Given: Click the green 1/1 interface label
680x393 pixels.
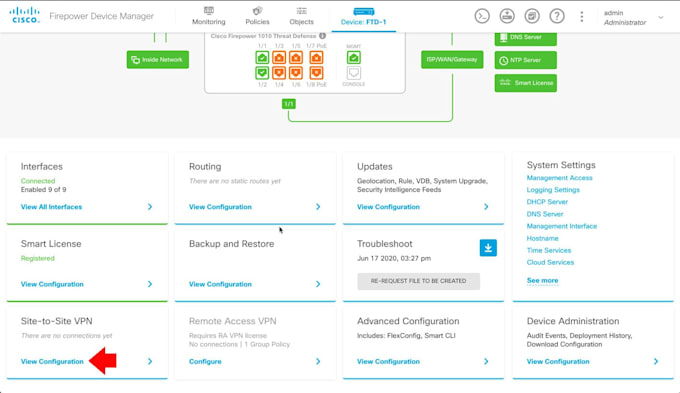Looking at the screenshot, I should click(289, 104).
